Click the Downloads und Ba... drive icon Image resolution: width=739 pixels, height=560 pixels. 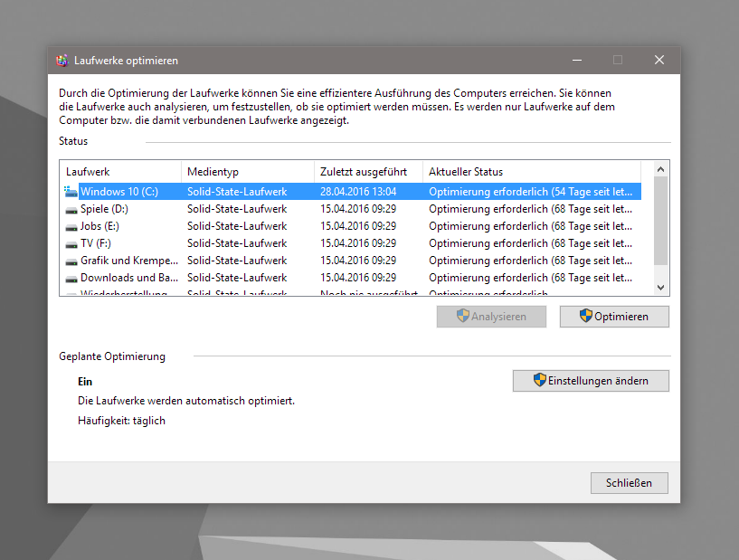(x=71, y=279)
